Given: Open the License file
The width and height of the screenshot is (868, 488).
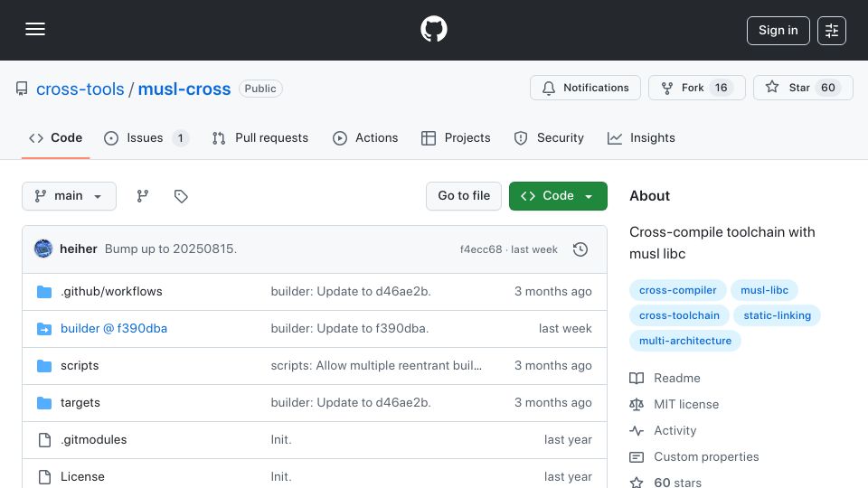Looking at the screenshot, I should tap(82, 477).
